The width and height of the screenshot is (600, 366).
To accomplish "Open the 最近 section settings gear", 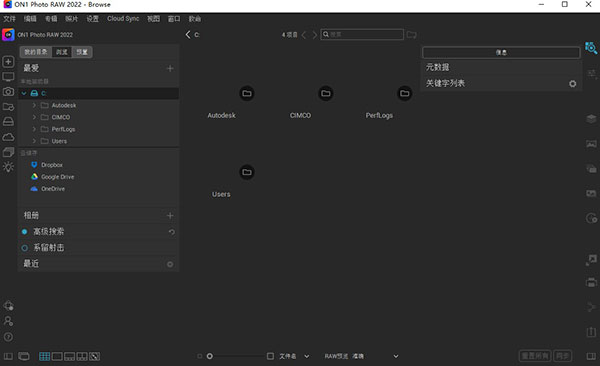I will coord(170,264).
